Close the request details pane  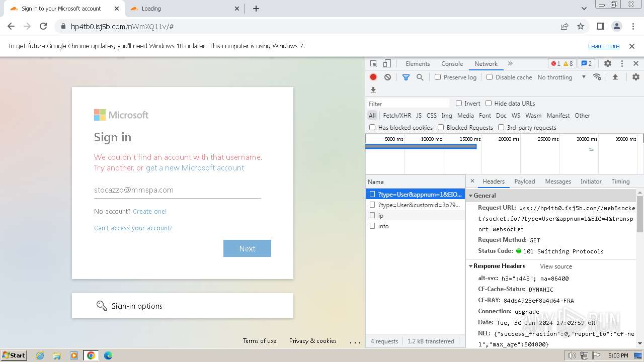click(472, 181)
